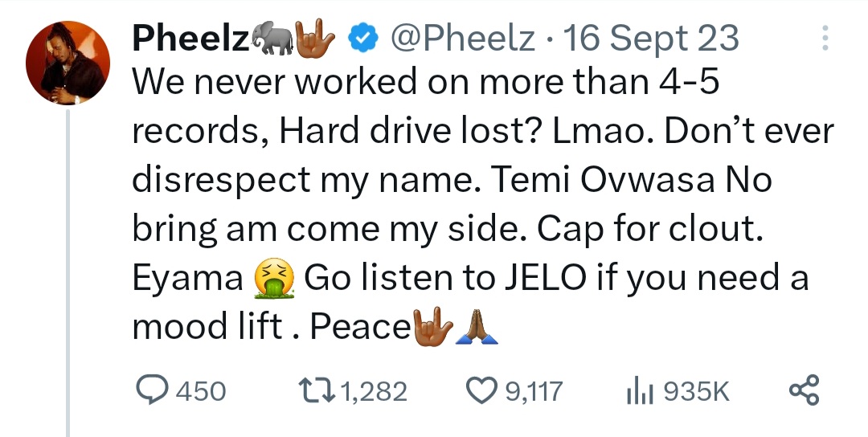Like the tweet with the heart icon

483,391
